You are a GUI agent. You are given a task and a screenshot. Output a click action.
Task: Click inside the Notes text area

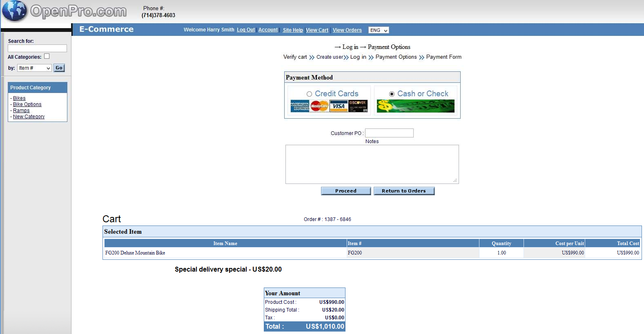coord(372,164)
